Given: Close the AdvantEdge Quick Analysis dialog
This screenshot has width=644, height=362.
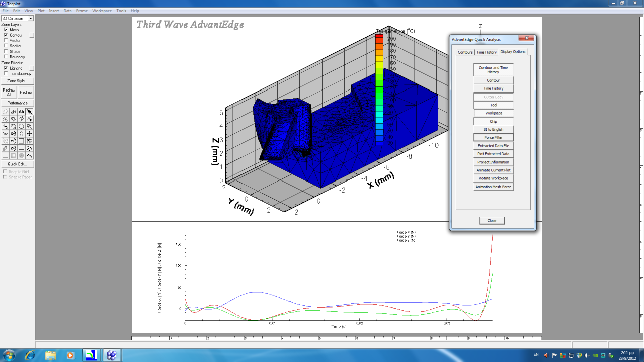Looking at the screenshot, I should (x=492, y=221).
